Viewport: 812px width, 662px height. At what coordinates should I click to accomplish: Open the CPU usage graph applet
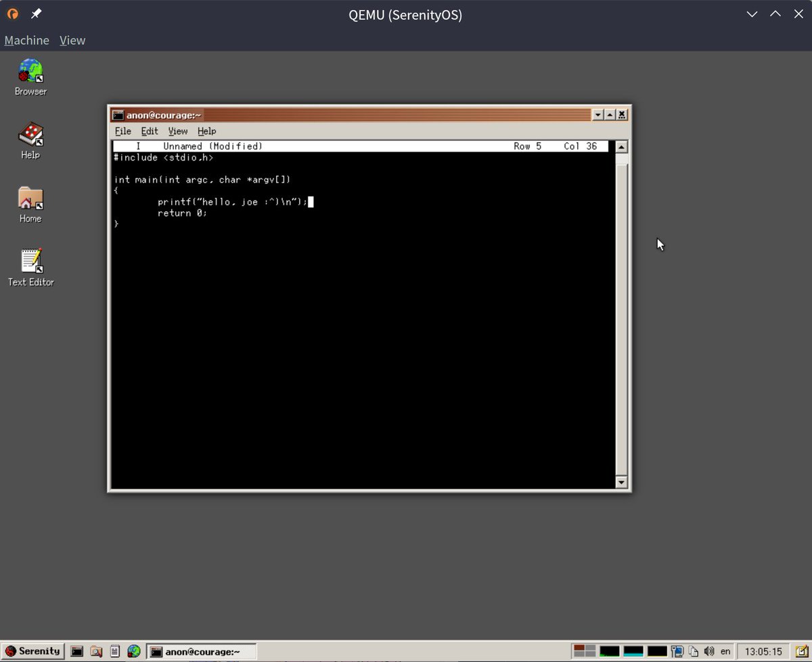point(610,651)
